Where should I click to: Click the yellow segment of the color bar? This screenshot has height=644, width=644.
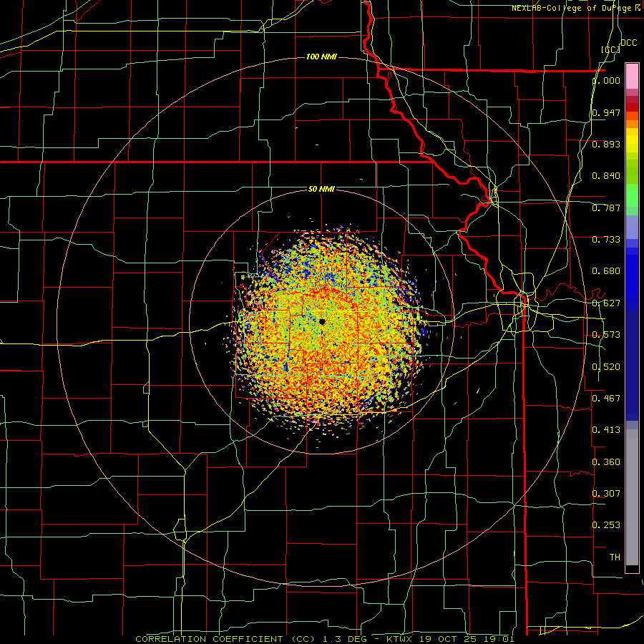[x=632, y=141]
